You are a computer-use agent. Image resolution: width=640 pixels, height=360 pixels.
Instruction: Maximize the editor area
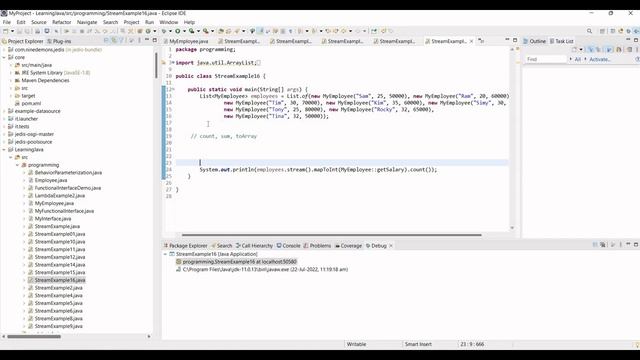pyautogui.click(x=515, y=40)
